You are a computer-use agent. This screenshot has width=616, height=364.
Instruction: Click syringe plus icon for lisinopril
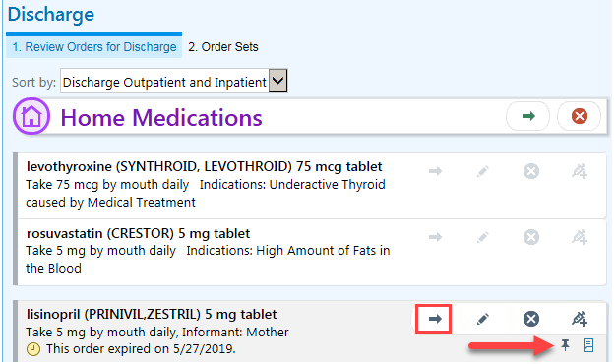580,319
